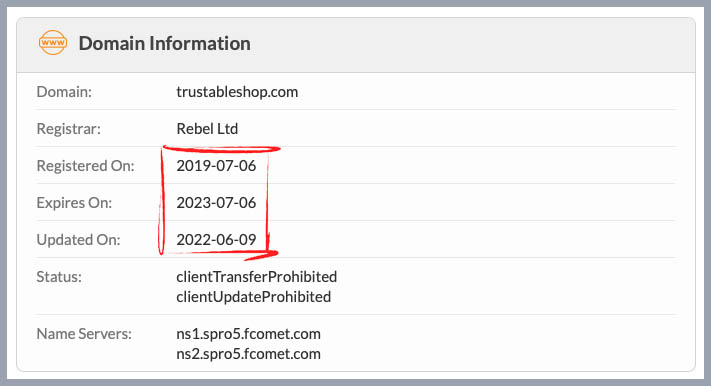Click the Expires On: label
711x386 pixels.
pyautogui.click(x=74, y=202)
